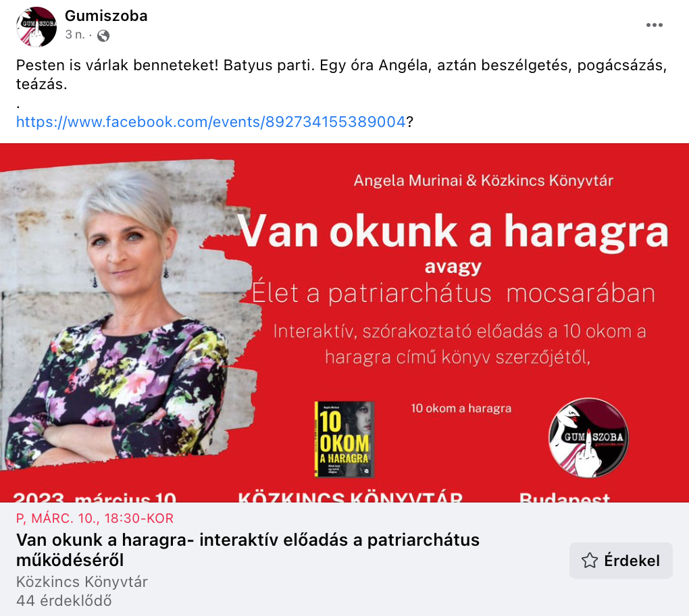Click the Élet a patriarchátus mocsarában subtitle
The image size is (689, 616).
[453, 293]
